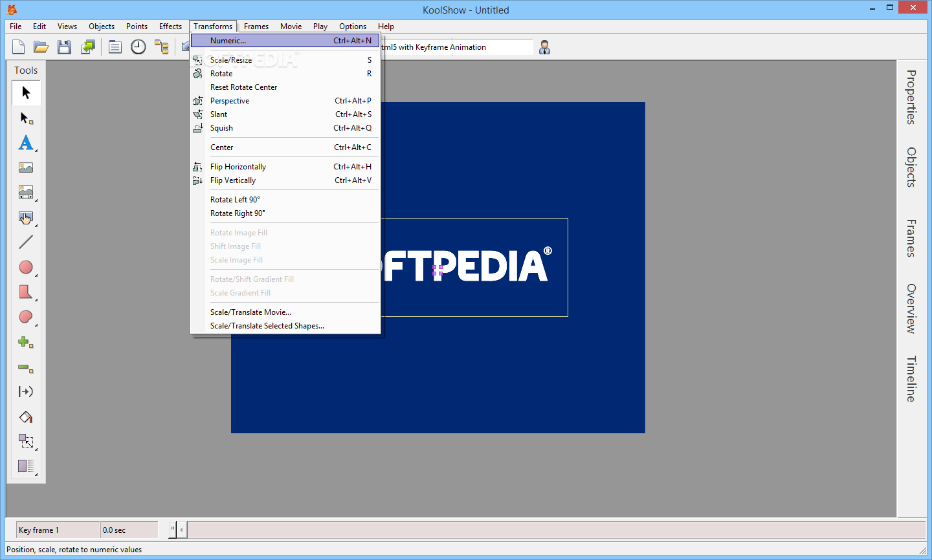The image size is (932, 560).
Task: Open the Frames menu
Action: tap(256, 27)
